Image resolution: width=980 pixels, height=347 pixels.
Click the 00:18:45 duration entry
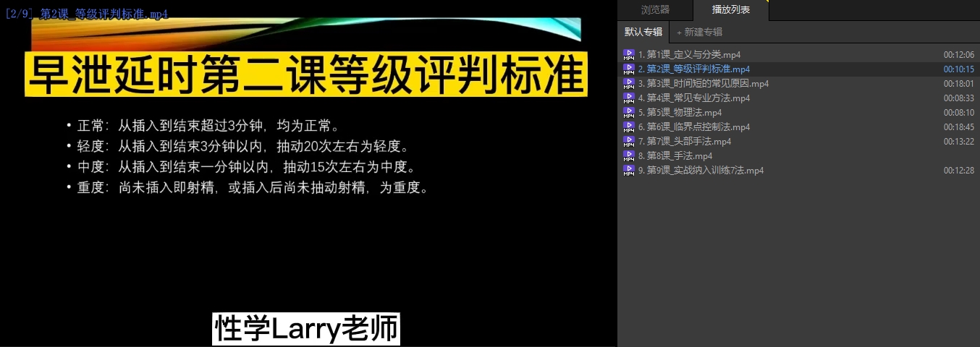[958, 127]
